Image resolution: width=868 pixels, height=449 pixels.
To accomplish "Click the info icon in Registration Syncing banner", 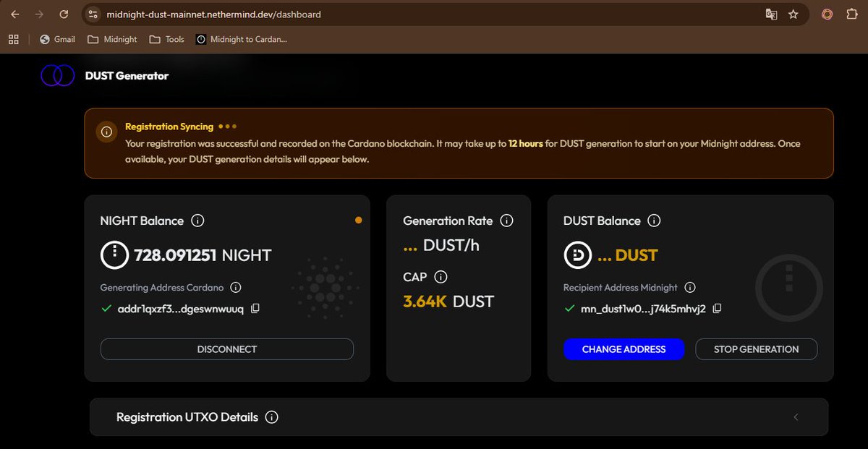I will point(107,132).
